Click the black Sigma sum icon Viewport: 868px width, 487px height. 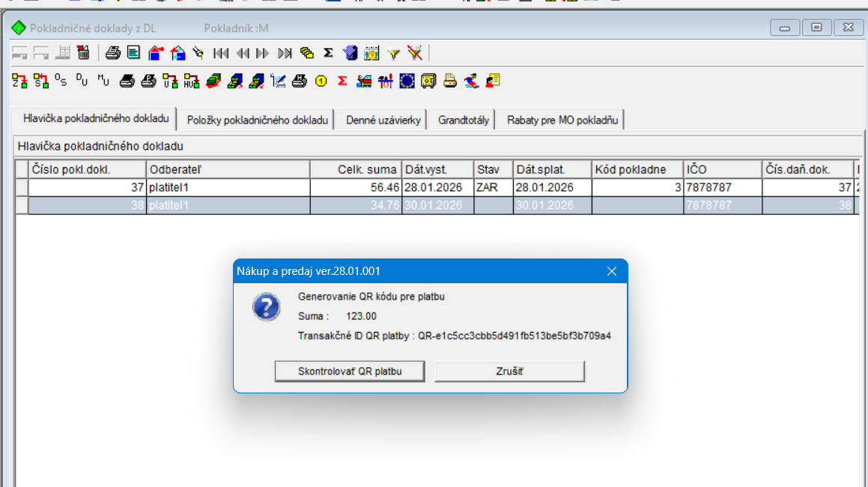328,52
